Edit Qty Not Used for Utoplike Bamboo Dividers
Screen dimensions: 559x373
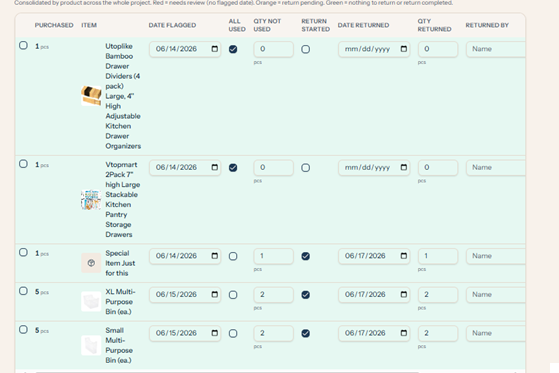(x=273, y=49)
